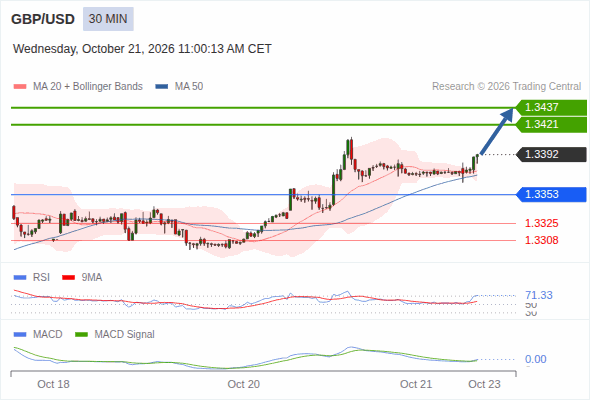The height and width of the screenshot is (400, 590).
Task: Toggle the RSI legend entry
Action: pos(32,277)
